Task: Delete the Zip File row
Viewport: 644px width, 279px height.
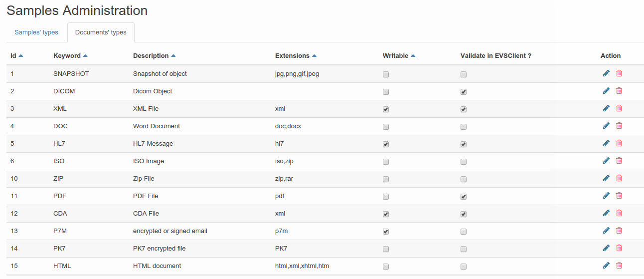Action: [x=619, y=178]
